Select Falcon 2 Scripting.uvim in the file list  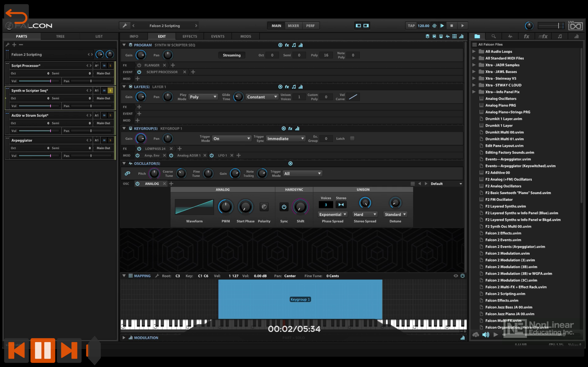pyautogui.click(x=505, y=293)
